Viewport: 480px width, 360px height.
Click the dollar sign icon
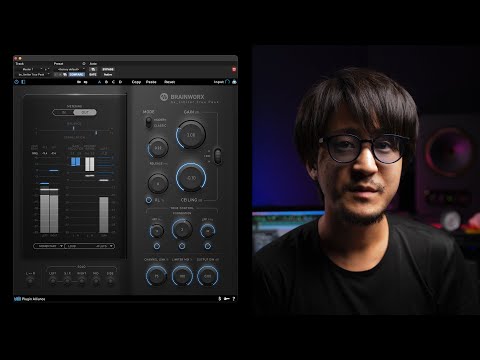click(220, 299)
